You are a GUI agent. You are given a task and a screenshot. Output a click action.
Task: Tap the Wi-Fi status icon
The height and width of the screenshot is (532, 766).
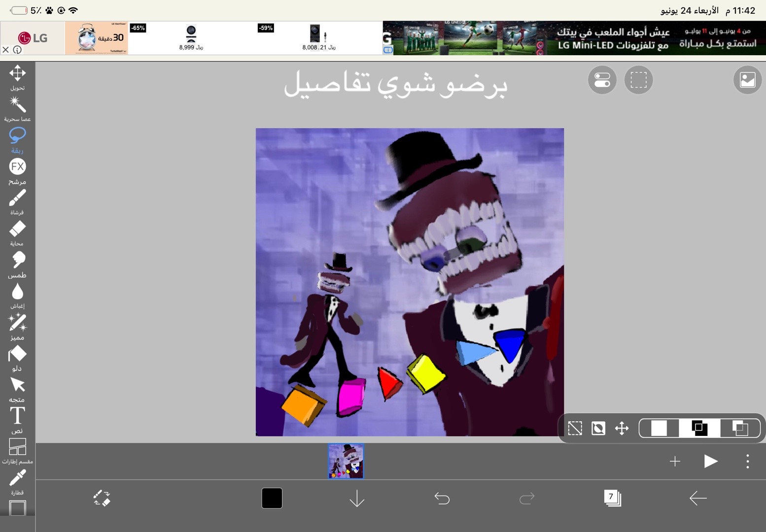pyautogui.click(x=73, y=10)
